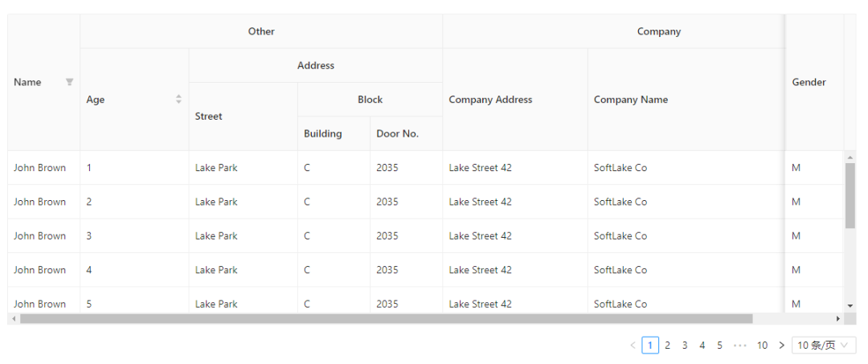Select page 5 in pagination
868x364 pixels.
[x=719, y=346]
